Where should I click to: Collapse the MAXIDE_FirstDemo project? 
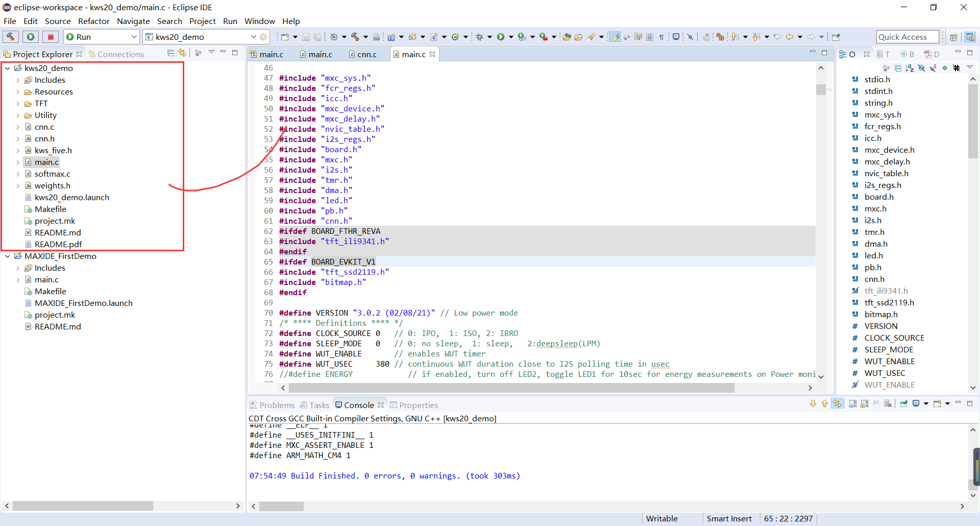(7, 256)
